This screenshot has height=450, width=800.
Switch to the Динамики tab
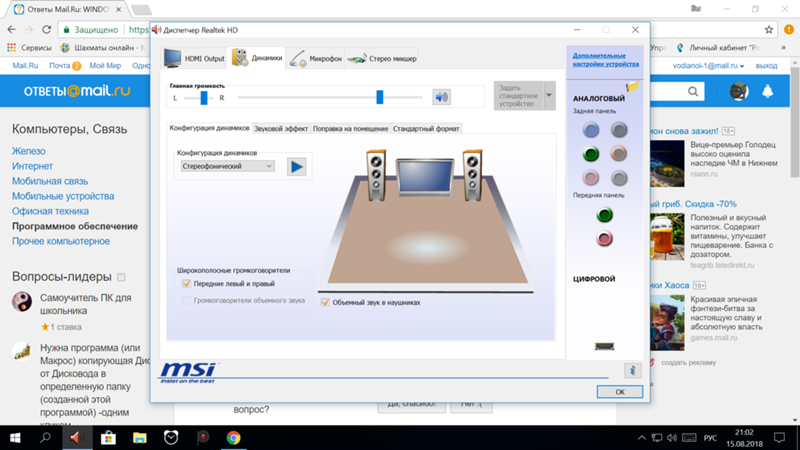pos(257,58)
